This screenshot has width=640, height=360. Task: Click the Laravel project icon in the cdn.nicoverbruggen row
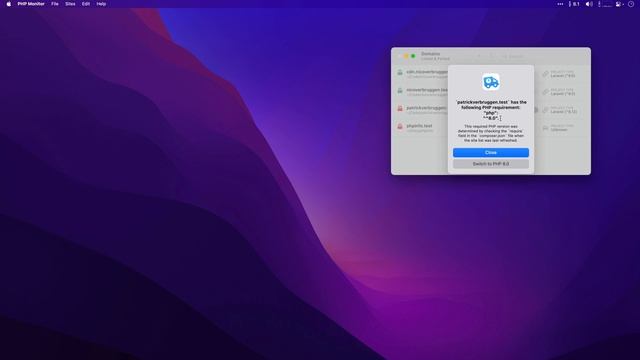coord(545,74)
